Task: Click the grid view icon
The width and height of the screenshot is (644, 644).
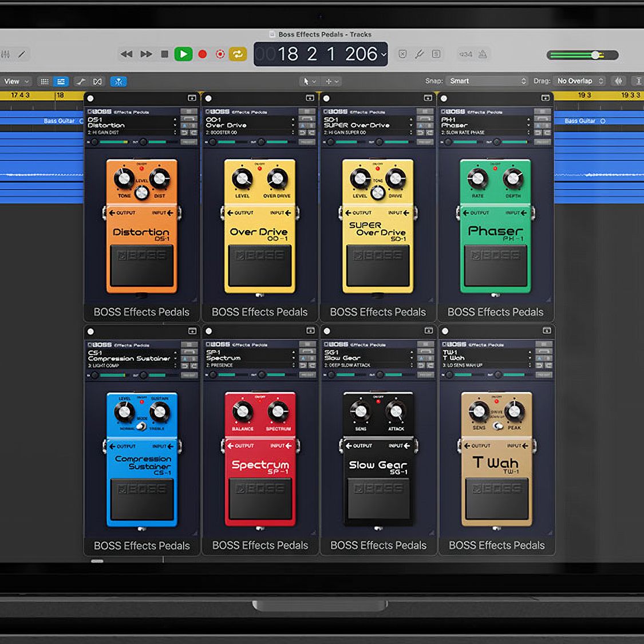Action: tap(44, 81)
